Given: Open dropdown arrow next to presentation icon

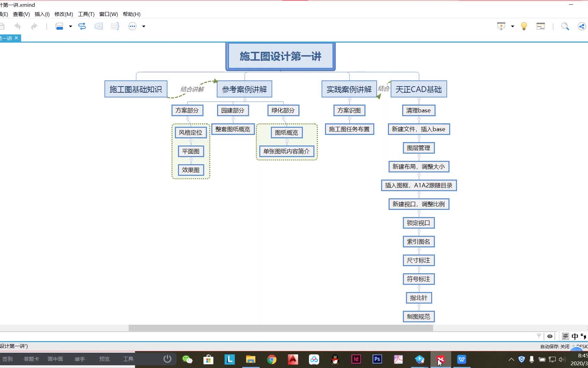Looking at the screenshot, I should [x=512, y=26].
